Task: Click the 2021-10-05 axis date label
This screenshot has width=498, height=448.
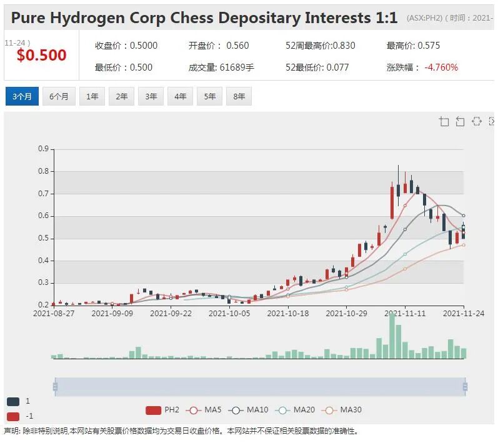Action: coord(229,314)
